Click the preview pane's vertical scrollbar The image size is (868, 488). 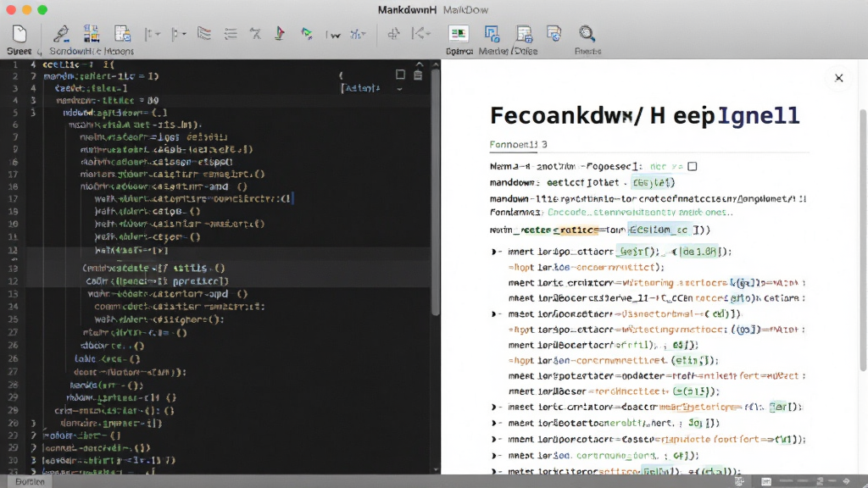click(863, 241)
